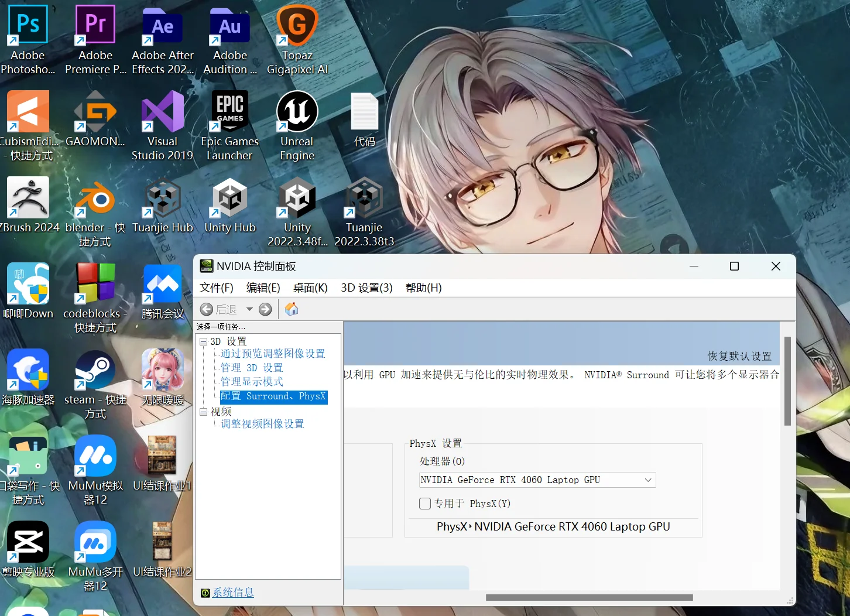Open the 3D 设置(3) menu
The width and height of the screenshot is (850, 616).
coord(367,288)
